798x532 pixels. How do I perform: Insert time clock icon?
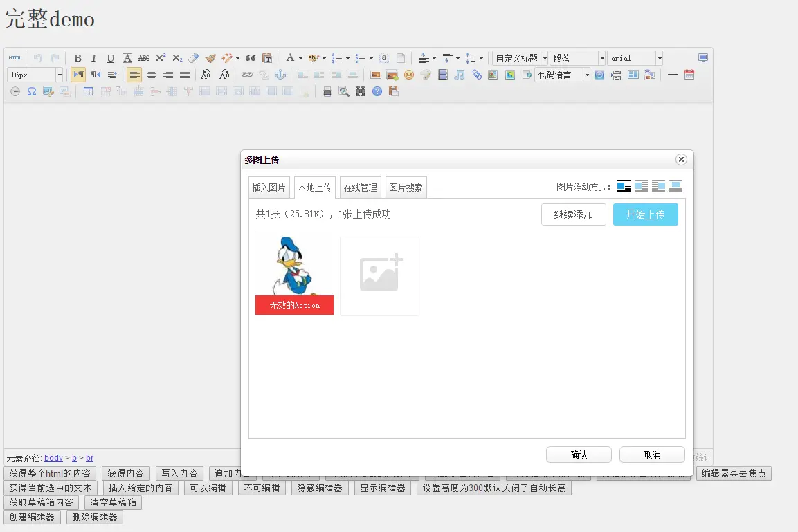(15, 91)
